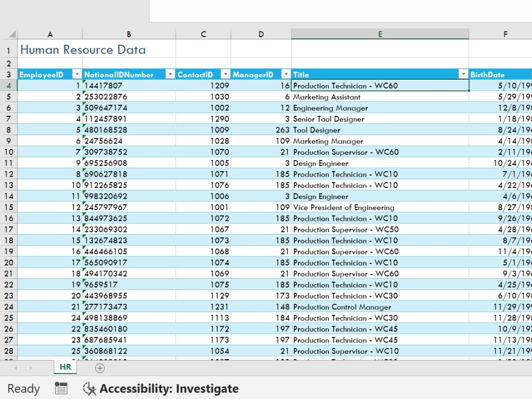The width and height of the screenshot is (532, 399).
Task: Select column D header
Action: click(x=261, y=34)
